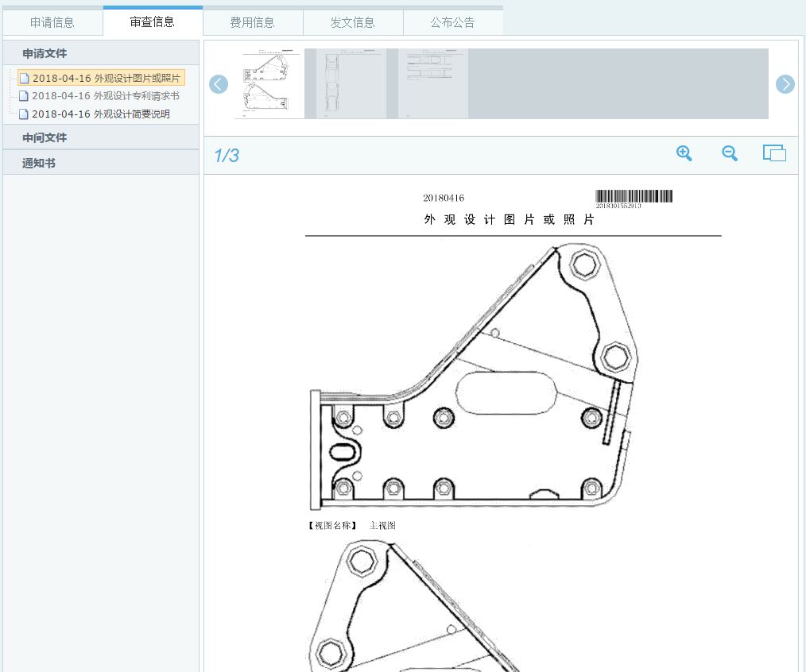Click the 【视图名称】 主视图 caption
Viewport: 806px width, 672px height.
pyautogui.click(x=352, y=525)
